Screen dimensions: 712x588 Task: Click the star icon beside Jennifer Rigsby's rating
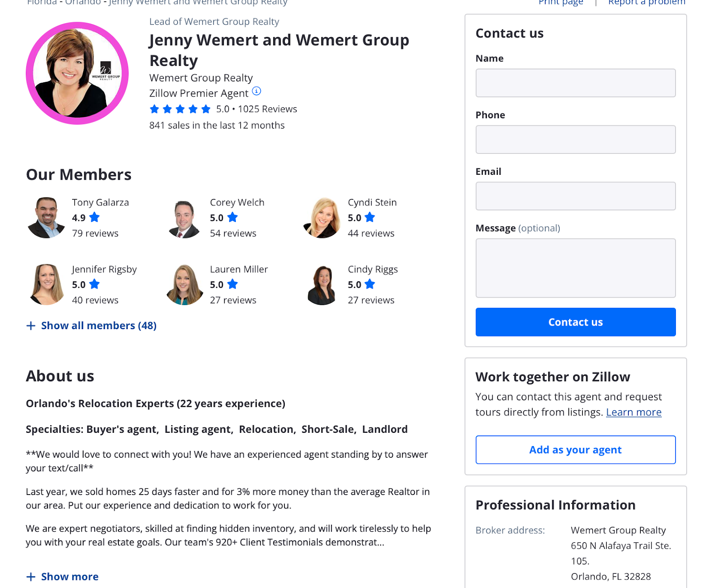94,284
